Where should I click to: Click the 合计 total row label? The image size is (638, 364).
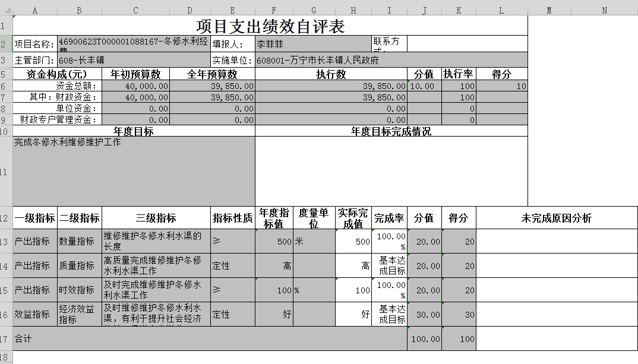pos(209,339)
